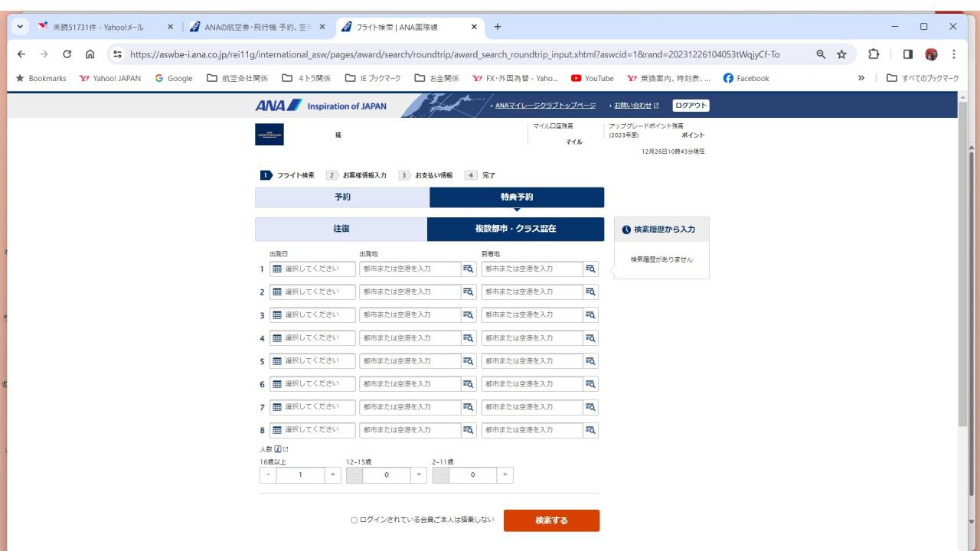Click the ANA logo in header

[x=278, y=106]
